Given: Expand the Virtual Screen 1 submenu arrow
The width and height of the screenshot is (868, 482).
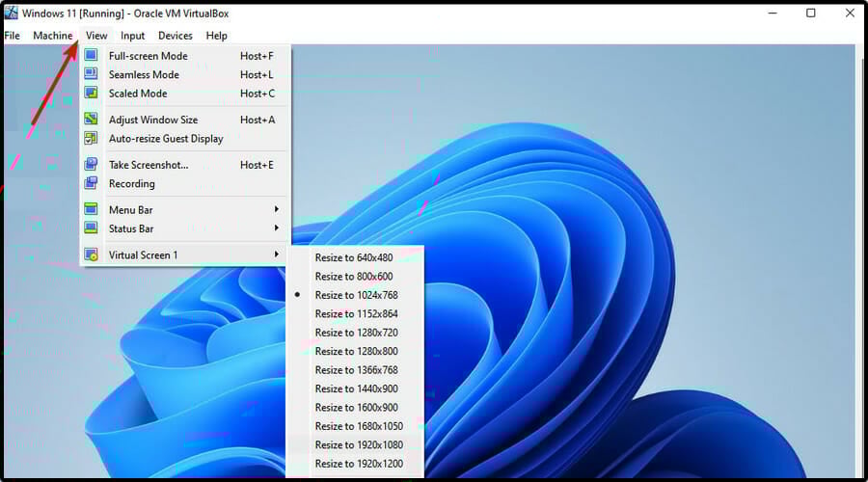Looking at the screenshot, I should click(276, 254).
